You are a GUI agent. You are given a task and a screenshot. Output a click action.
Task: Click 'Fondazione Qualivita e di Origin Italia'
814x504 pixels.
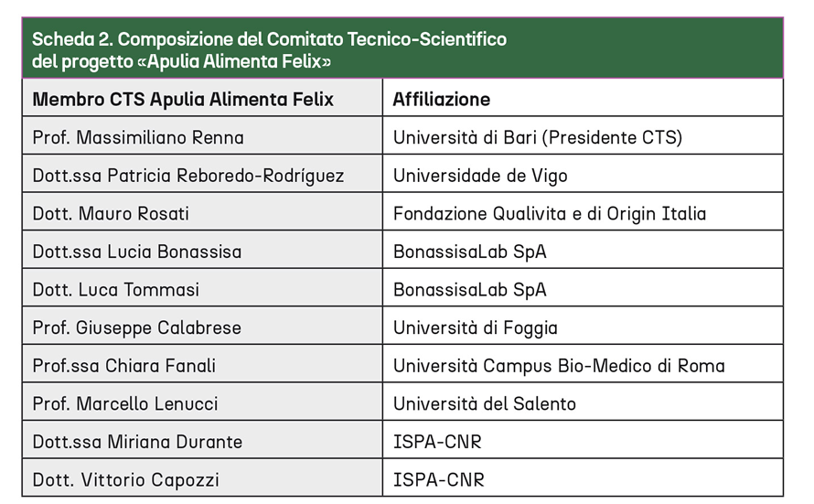point(550,214)
